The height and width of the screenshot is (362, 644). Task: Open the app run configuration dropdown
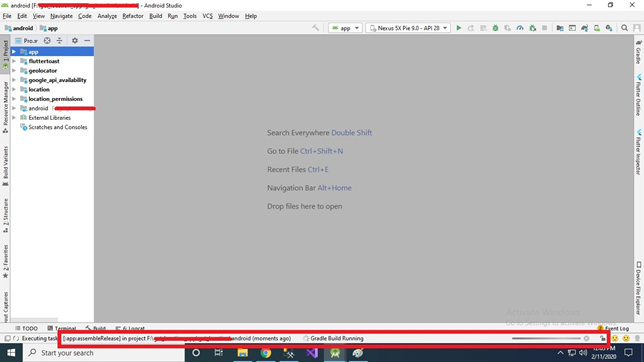pyautogui.click(x=345, y=28)
